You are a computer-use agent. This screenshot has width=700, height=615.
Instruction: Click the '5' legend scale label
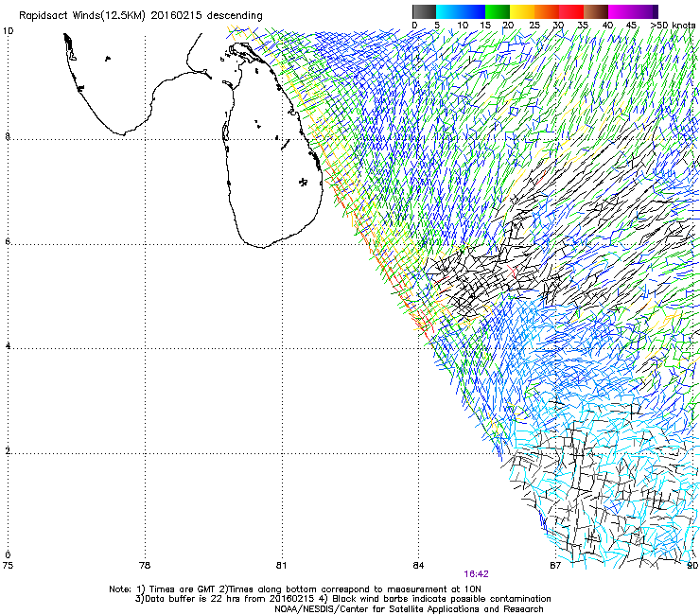click(x=437, y=26)
